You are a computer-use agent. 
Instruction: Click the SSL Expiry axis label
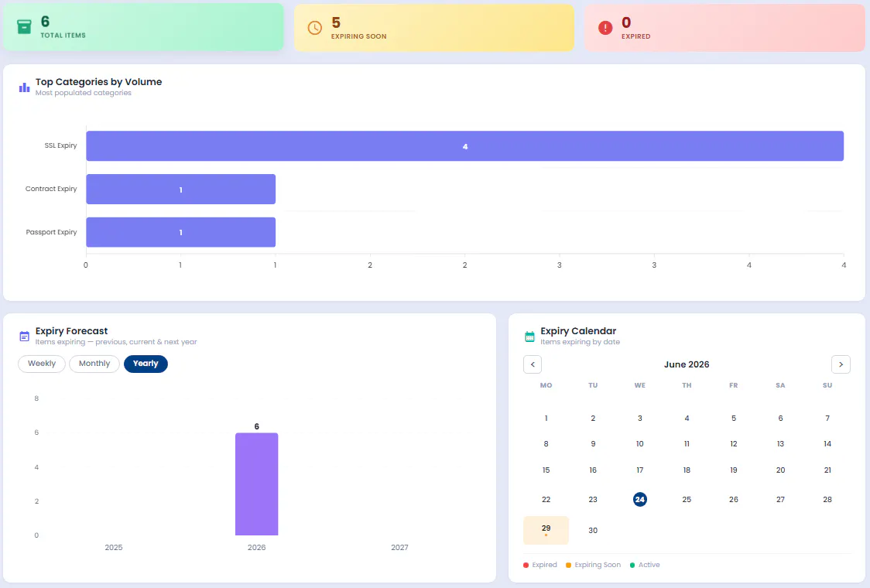click(60, 145)
